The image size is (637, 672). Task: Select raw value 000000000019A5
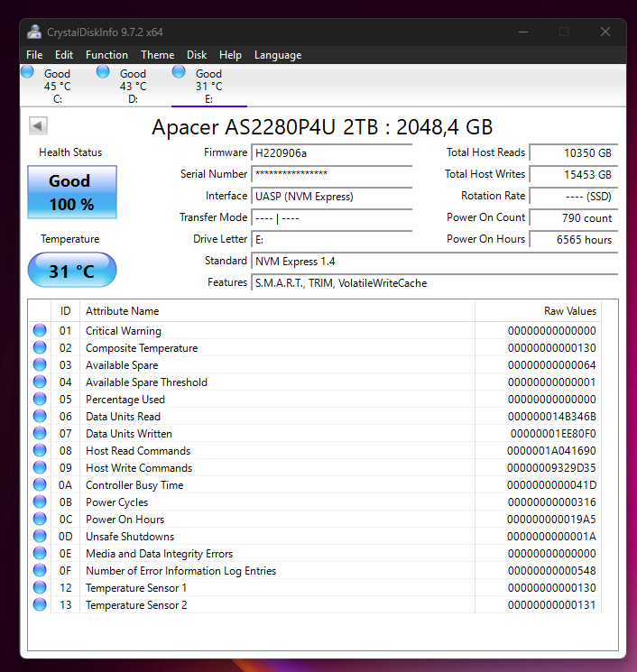[551, 520]
